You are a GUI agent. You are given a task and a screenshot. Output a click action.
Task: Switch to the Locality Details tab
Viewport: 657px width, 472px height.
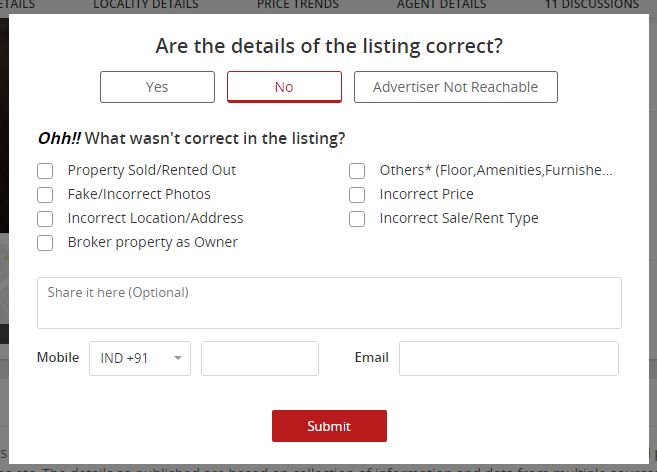[146, 5]
